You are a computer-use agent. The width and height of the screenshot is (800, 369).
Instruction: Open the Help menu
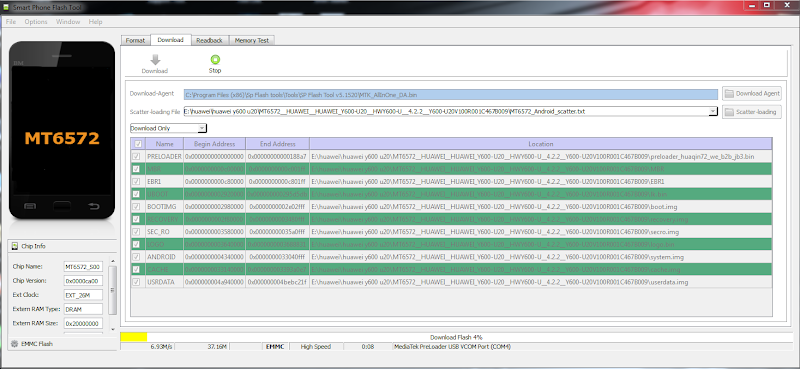point(95,22)
